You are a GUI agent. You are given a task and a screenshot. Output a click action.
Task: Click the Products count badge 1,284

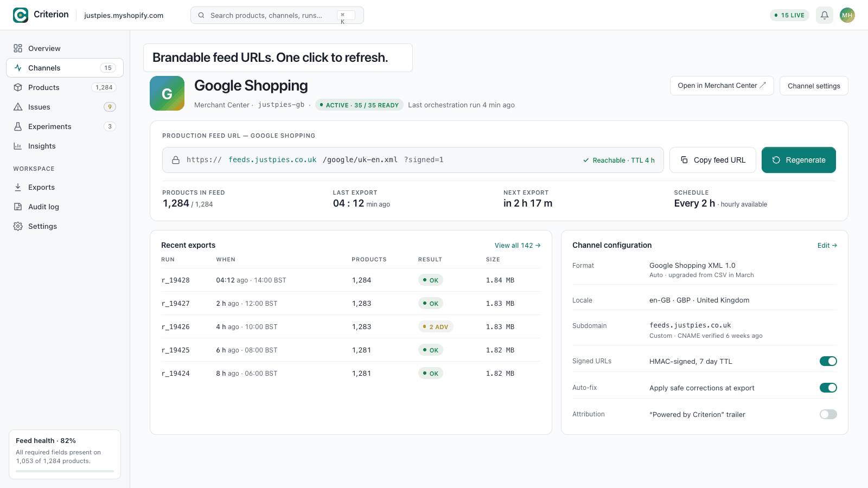tap(104, 87)
